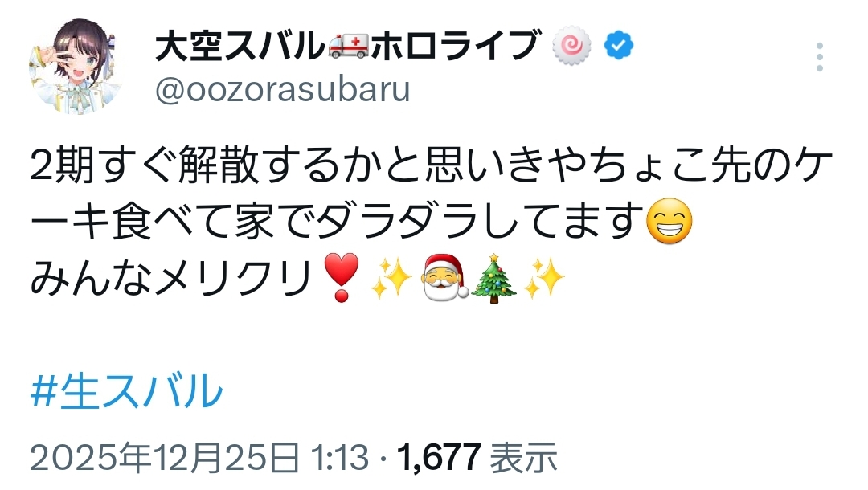The width and height of the screenshot is (868, 490).
Task: Open the #生スバル hashtag link
Action: tap(126, 391)
